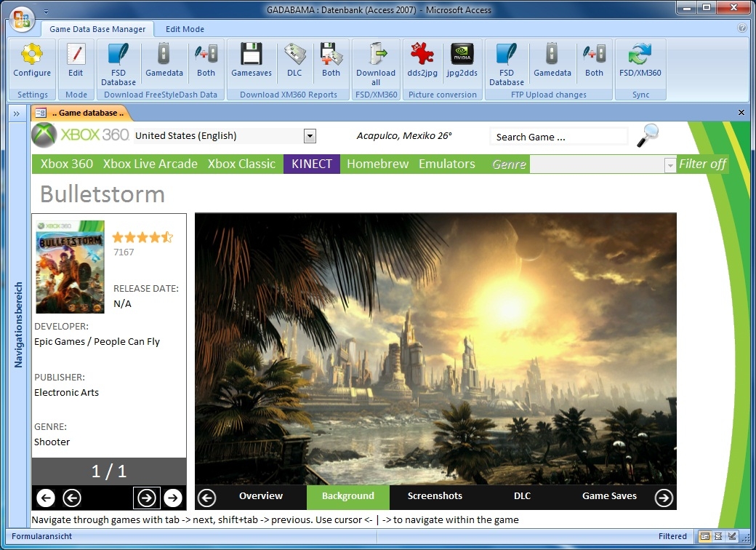Click the star rating display
This screenshot has height=550, width=756.
click(142, 237)
